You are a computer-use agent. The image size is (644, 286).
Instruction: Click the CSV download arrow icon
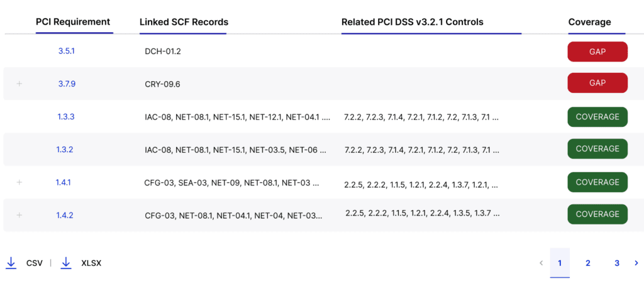coord(11,263)
